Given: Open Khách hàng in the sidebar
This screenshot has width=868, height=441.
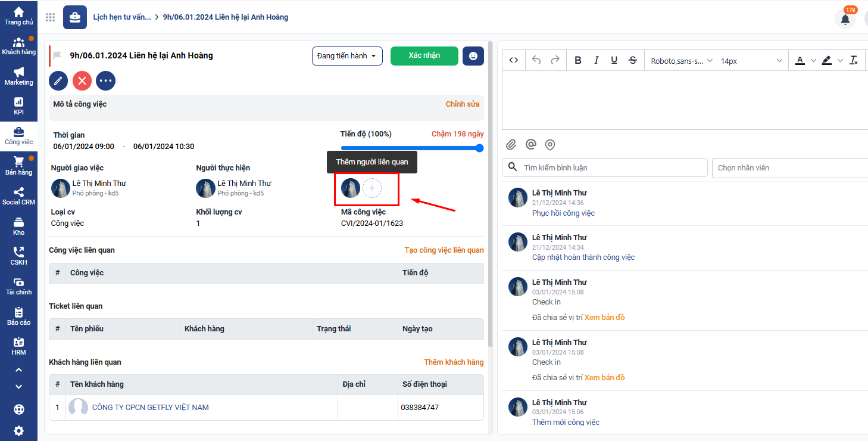Looking at the screenshot, I should 18,46.
